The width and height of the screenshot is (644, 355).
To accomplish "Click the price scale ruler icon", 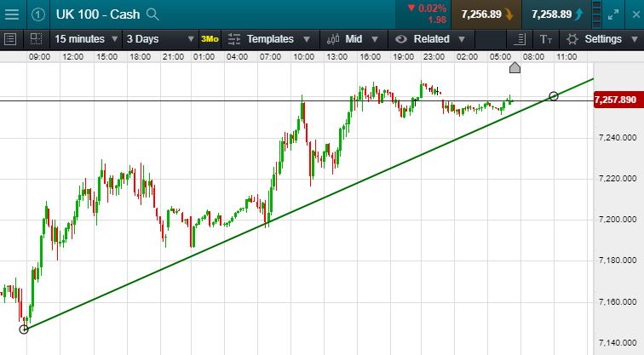I will (x=520, y=39).
